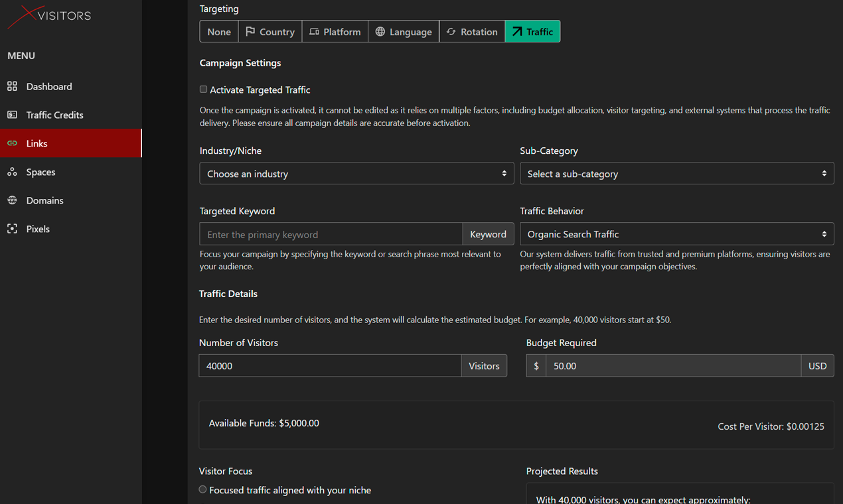
Task: Click the Visitor Focus label
Action: click(226, 471)
